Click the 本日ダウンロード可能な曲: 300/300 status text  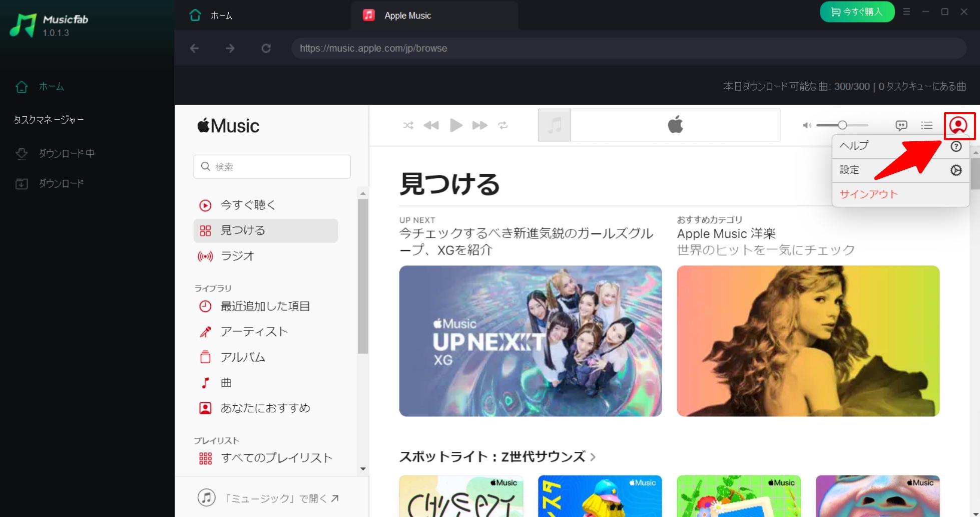coord(796,87)
